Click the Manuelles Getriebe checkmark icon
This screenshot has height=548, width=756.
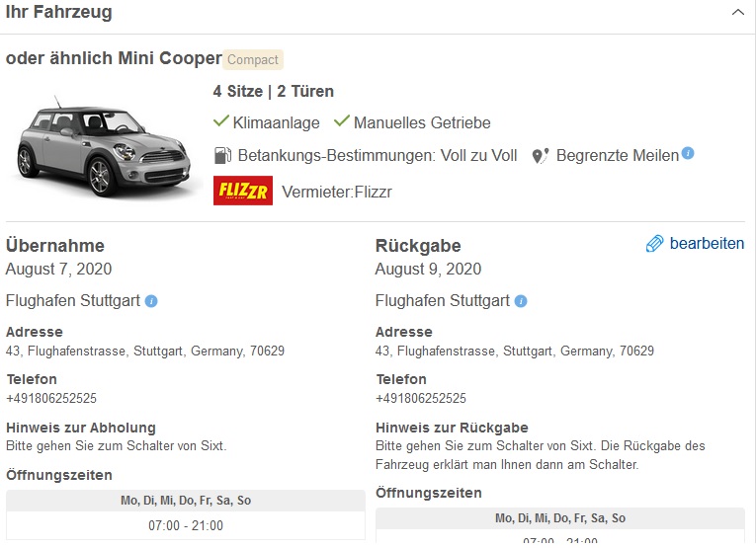pyautogui.click(x=342, y=122)
